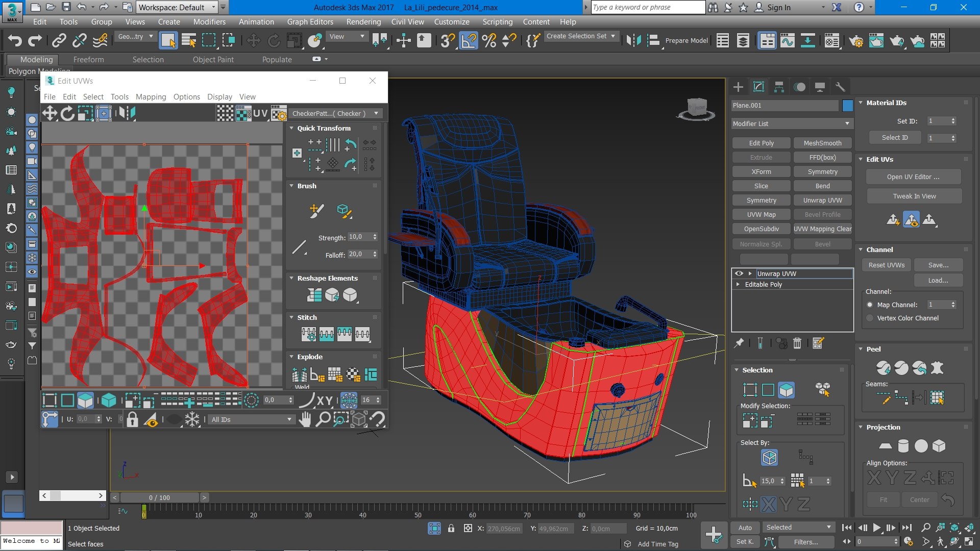
Task: Click the 0 / 100 time slider
Action: [159, 497]
